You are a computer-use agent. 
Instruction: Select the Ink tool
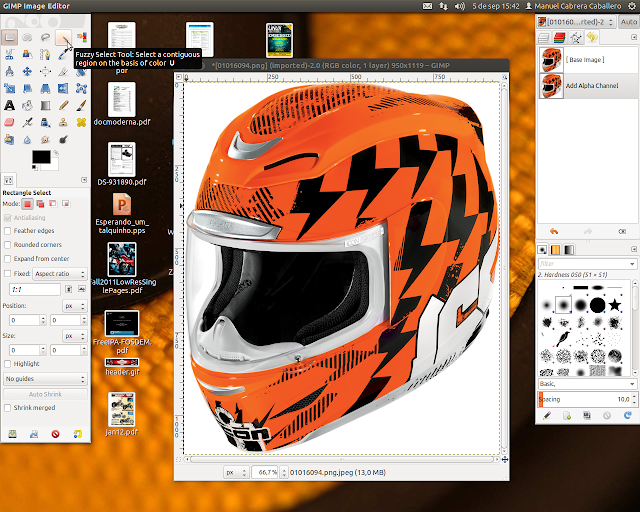click(45, 122)
